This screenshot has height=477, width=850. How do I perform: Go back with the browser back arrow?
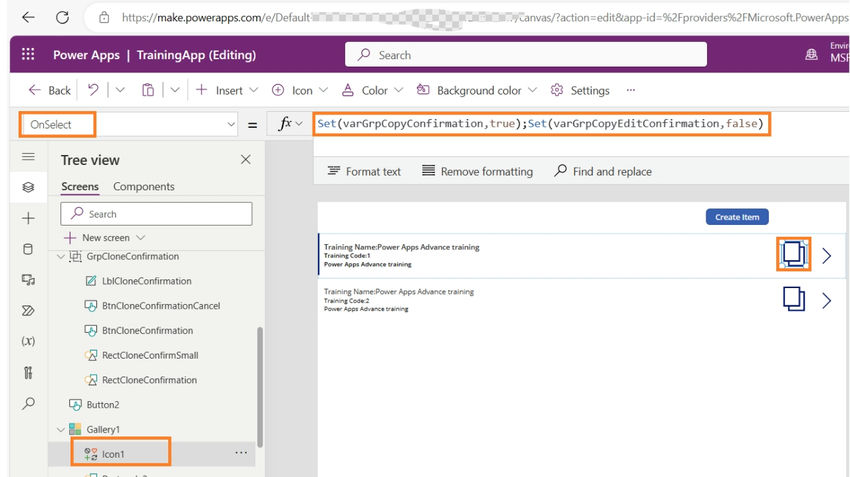point(28,17)
